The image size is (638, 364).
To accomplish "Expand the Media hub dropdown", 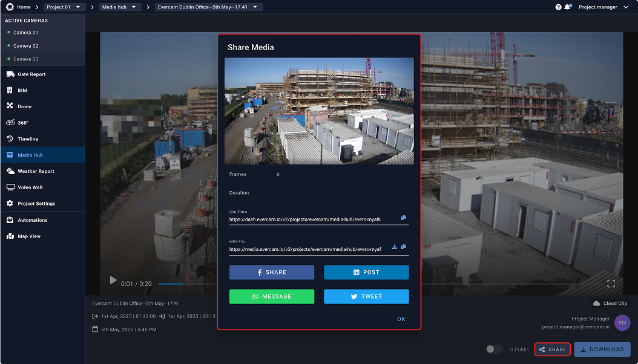I will 120,7.
